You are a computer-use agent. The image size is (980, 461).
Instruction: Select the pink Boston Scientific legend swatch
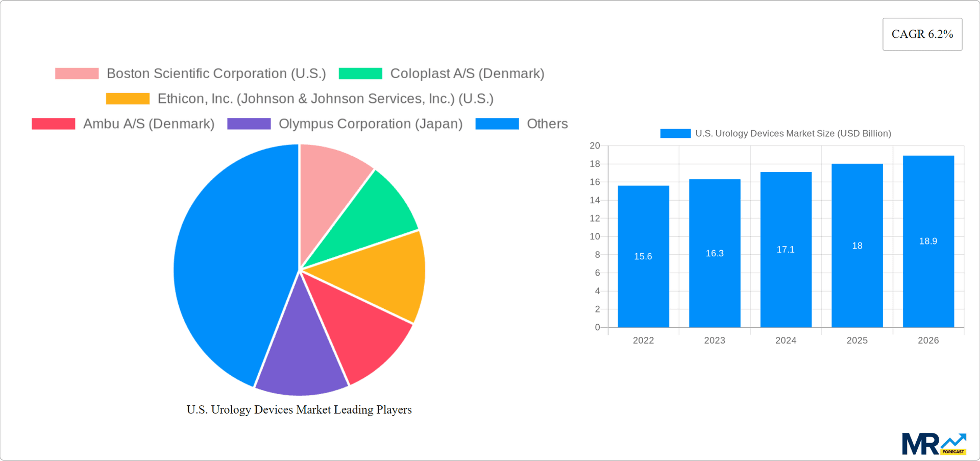77,73
